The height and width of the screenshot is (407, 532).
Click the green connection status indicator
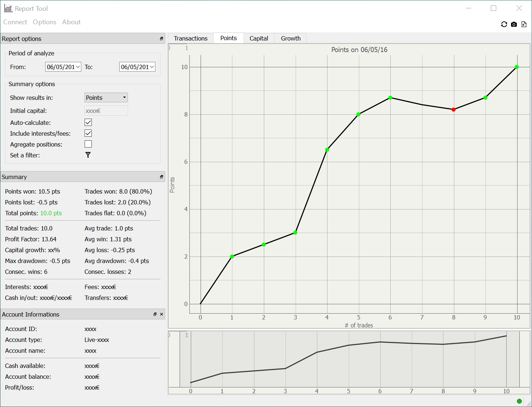pyautogui.click(x=519, y=401)
